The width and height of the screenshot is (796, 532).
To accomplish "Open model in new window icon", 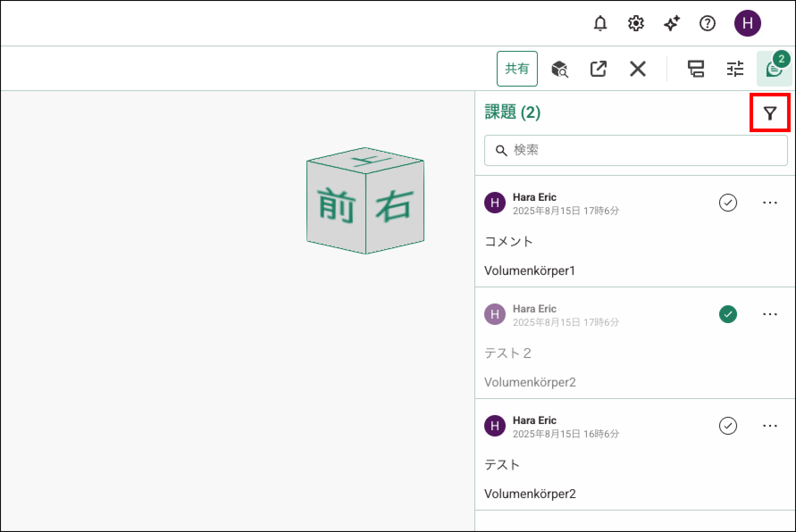I will click(598, 69).
